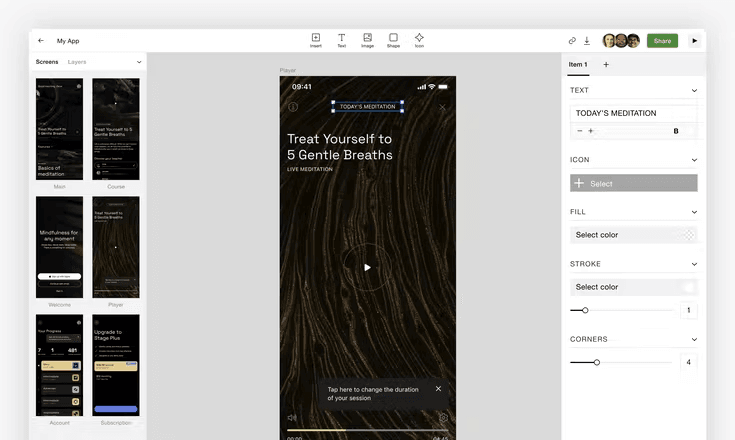Click the settings gear icon on canvas
The height and width of the screenshot is (440, 735).
pos(443,417)
